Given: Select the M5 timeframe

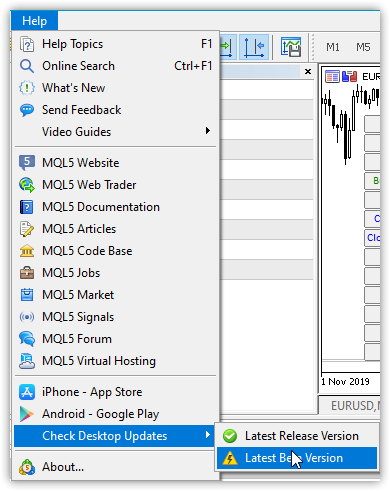Looking at the screenshot, I should [x=363, y=47].
